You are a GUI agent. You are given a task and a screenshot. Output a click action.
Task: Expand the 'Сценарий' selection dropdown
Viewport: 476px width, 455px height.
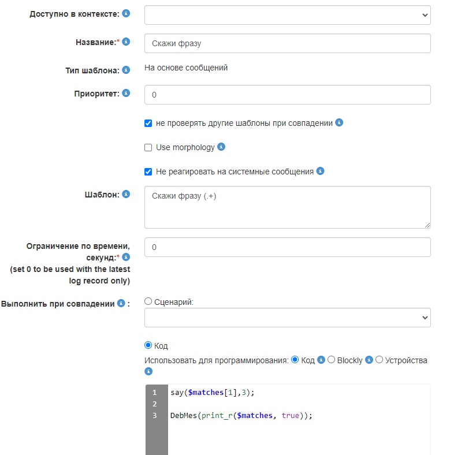287,317
